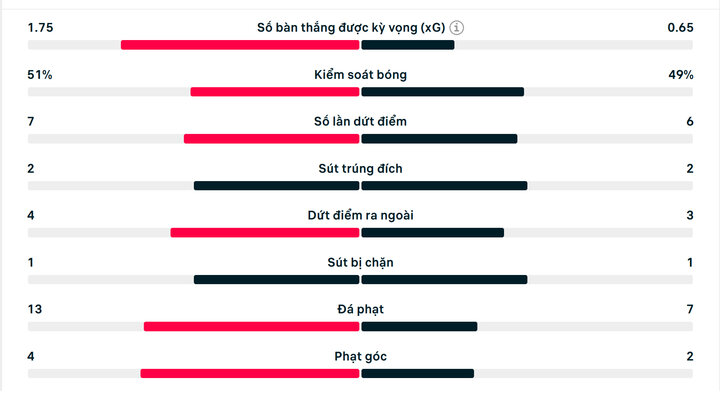Click the 49% possession value
The image size is (720, 411).
[x=681, y=74]
